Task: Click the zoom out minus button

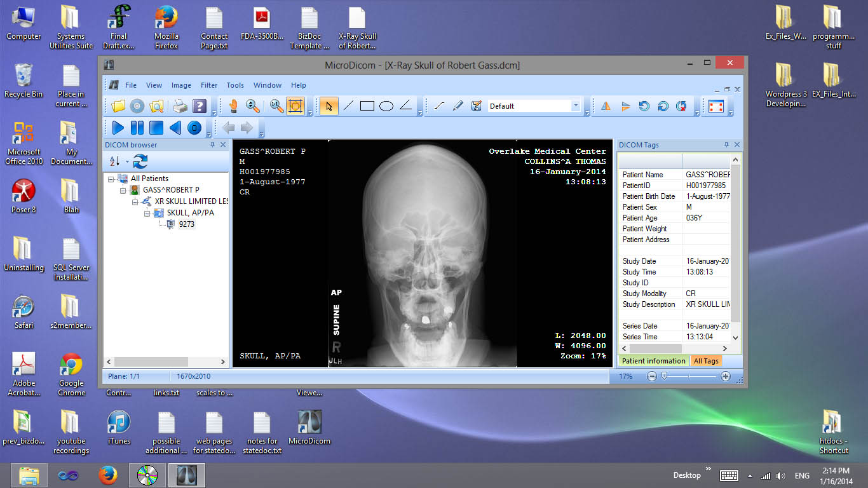Action: coord(652,376)
